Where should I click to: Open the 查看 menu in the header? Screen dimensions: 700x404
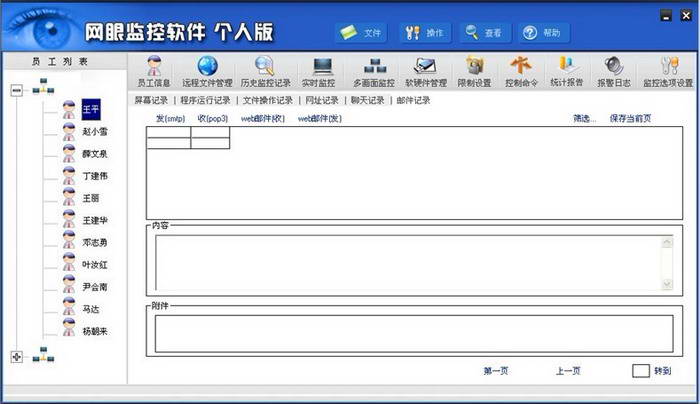[485, 33]
